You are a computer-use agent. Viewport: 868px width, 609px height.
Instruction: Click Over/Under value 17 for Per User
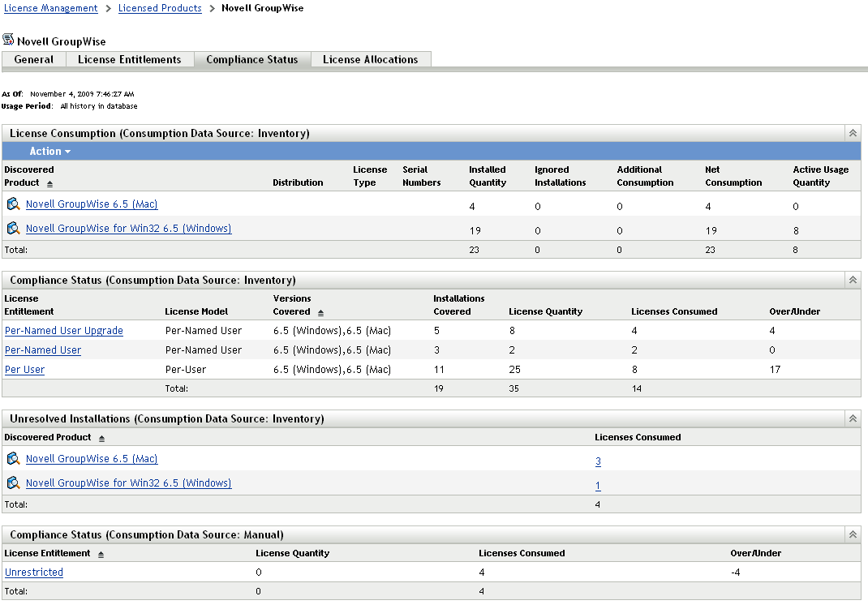(775, 370)
